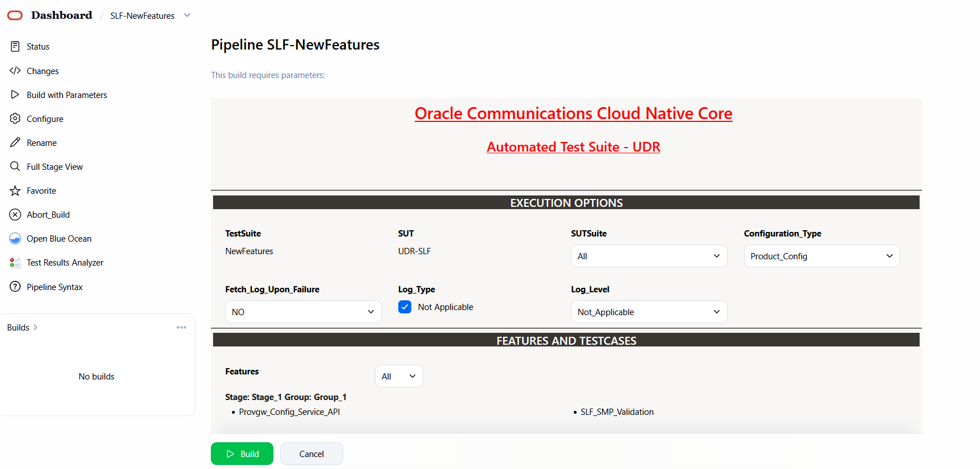
Task: Open the Status page
Action: pos(38,47)
